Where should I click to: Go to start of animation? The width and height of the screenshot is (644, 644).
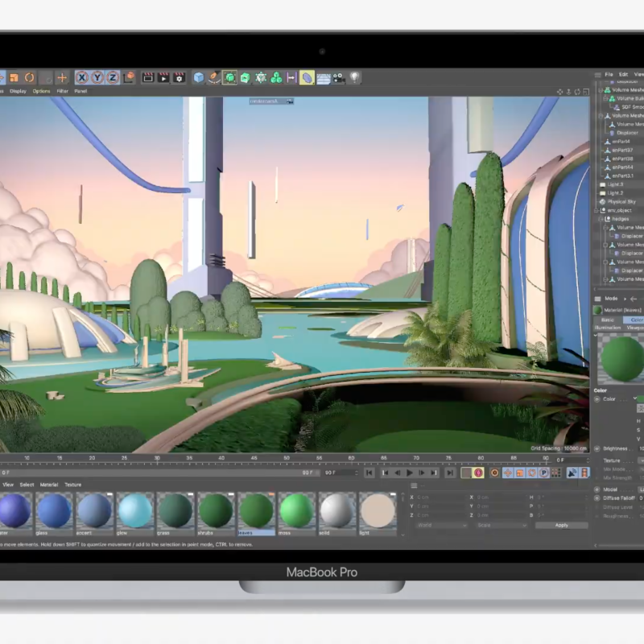coord(369,473)
